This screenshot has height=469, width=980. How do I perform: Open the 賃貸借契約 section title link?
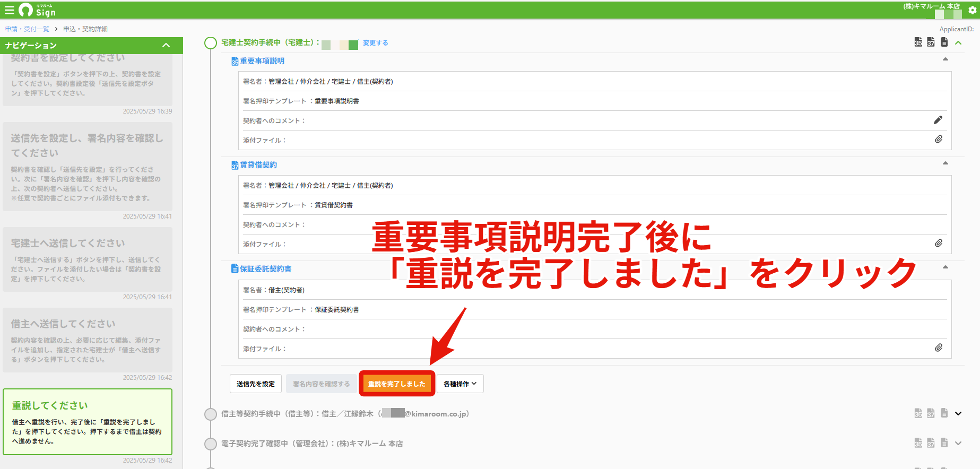258,165
